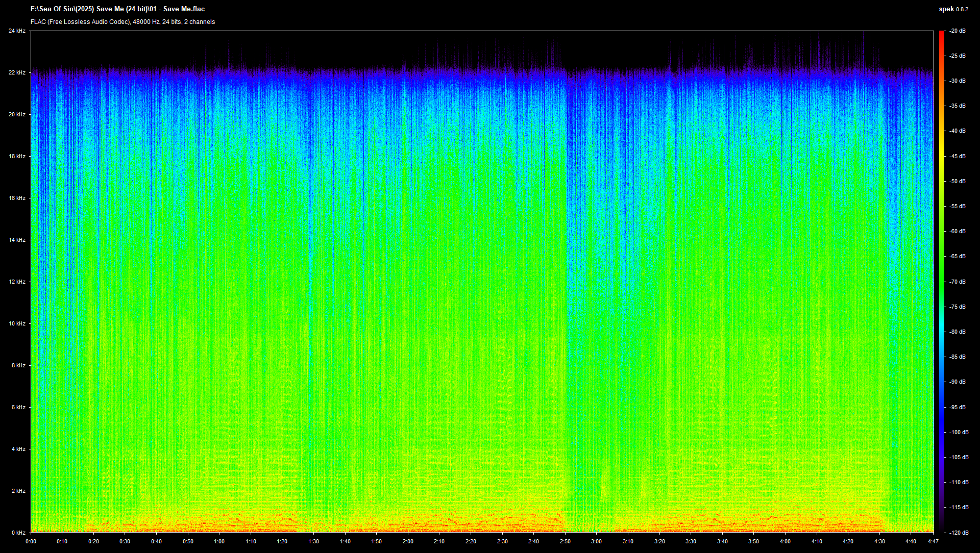
Task: Click the 1:00 time axis marker
Action: [x=219, y=541]
